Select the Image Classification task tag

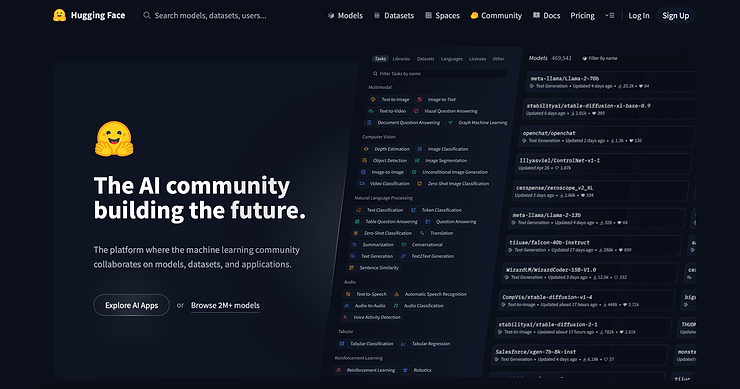pyautogui.click(x=442, y=149)
